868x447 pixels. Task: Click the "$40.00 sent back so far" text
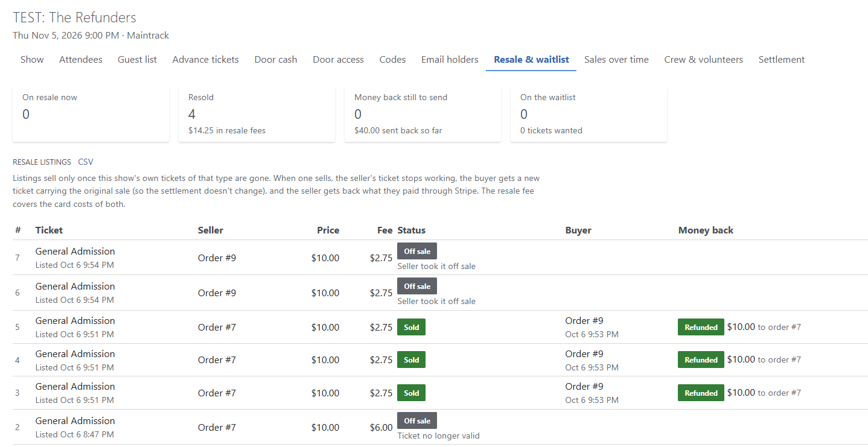(x=398, y=130)
